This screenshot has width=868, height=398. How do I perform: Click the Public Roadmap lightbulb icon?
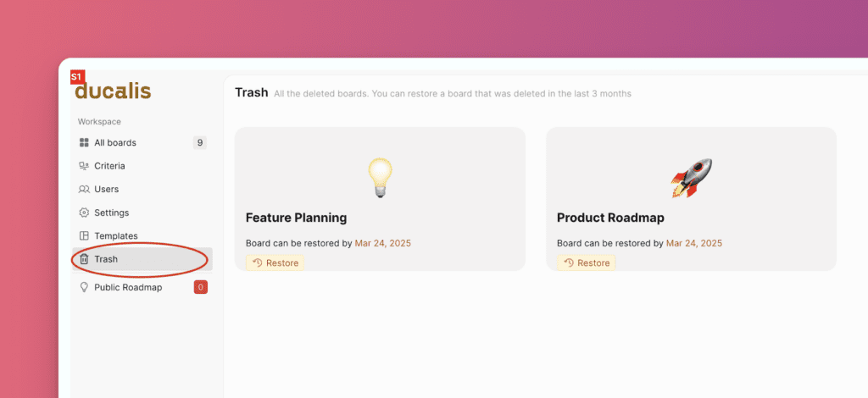pos(84,287)
